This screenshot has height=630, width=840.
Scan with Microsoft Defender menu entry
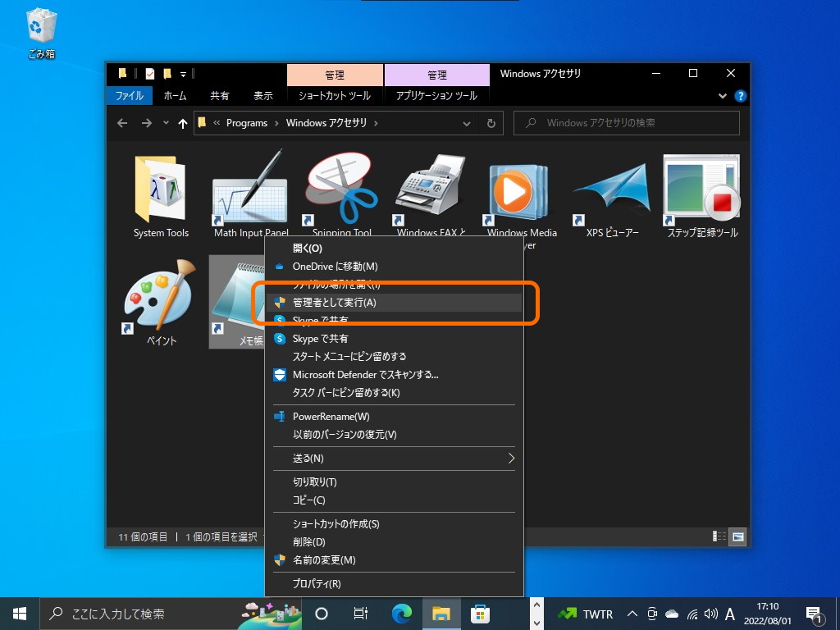pos(394,374)
